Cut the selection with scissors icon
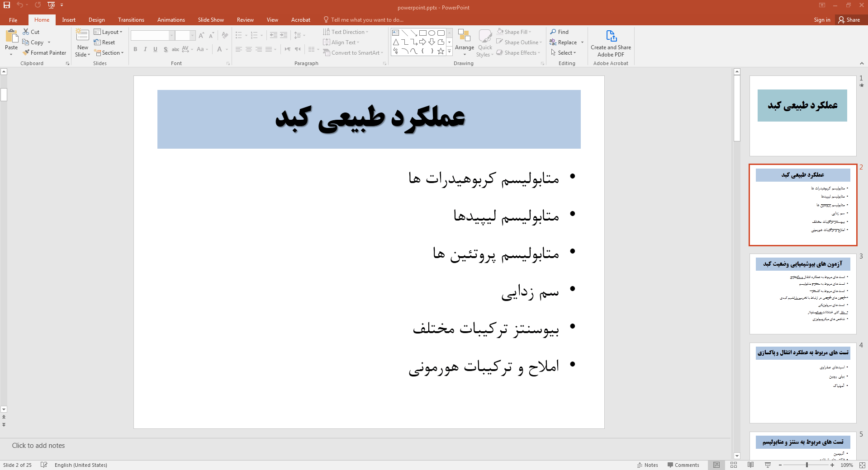868x470 pixels. point(31,32)
